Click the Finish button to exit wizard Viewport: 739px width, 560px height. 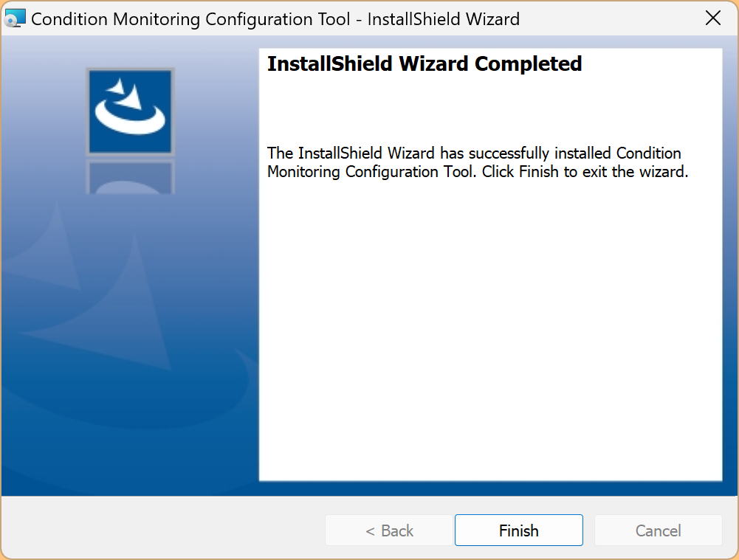[x=518, y=530]
